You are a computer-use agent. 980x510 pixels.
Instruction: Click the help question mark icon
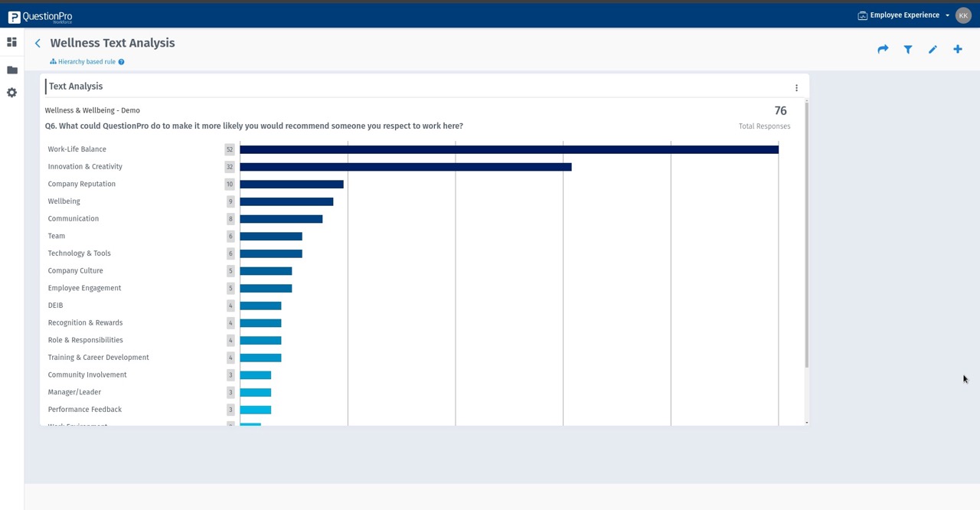pos(121,62)
